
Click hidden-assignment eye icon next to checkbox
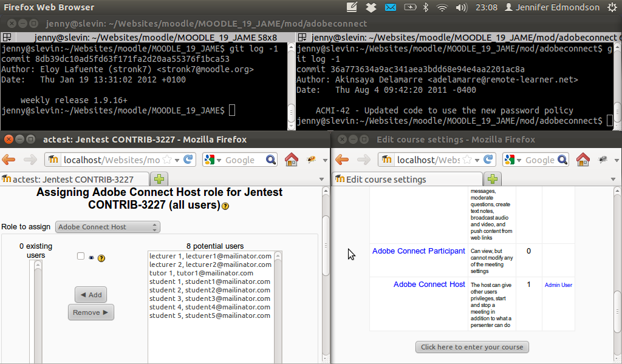pyautogui.click(x=91, y=258)
